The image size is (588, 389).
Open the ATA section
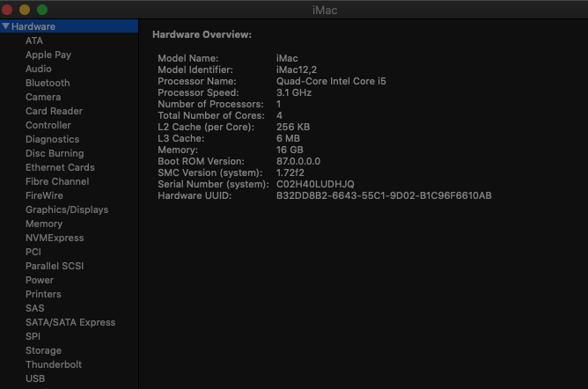click(34, 40)
